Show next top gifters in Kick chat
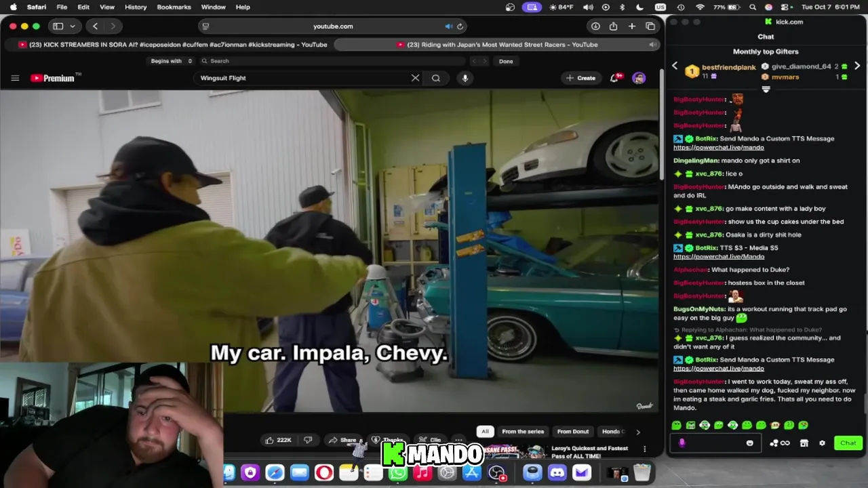 tap(857, 66)
